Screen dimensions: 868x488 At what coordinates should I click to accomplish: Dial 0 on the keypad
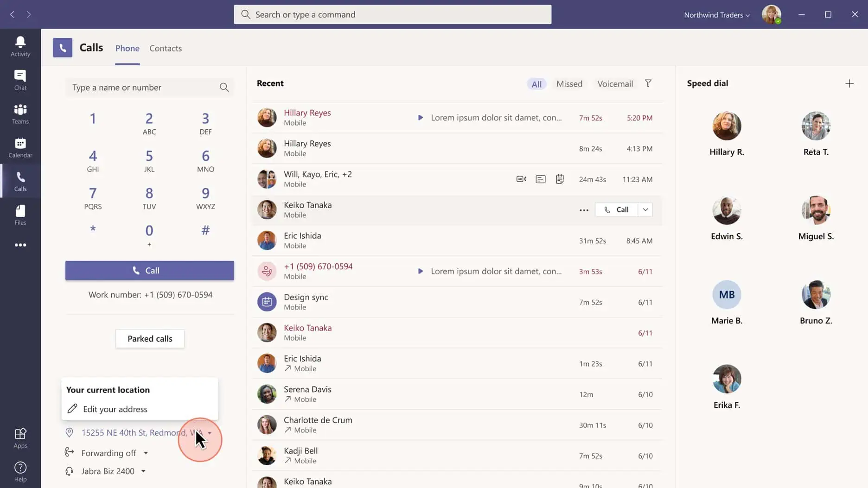click(149, 235)
